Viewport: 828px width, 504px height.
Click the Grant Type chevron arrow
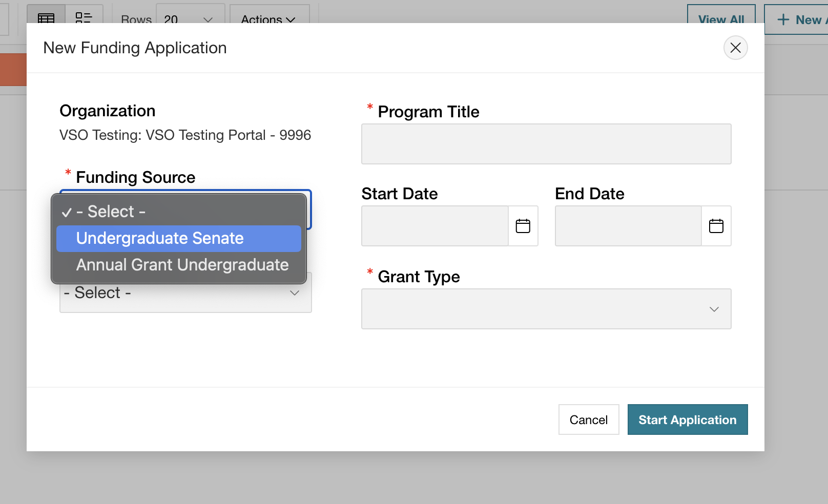[714, 309]
